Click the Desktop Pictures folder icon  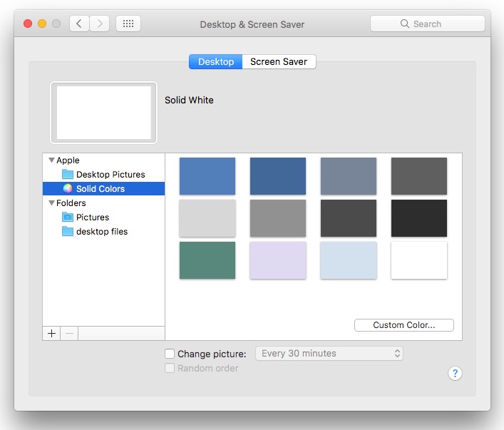(68, 175)
